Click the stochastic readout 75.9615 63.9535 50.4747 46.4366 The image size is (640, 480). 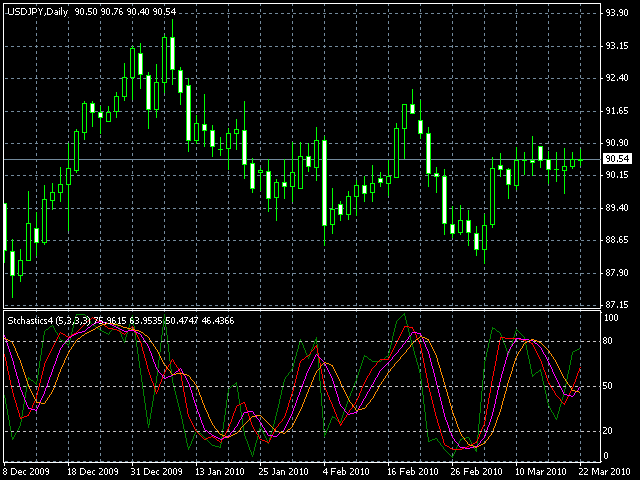tap(164, 321)
